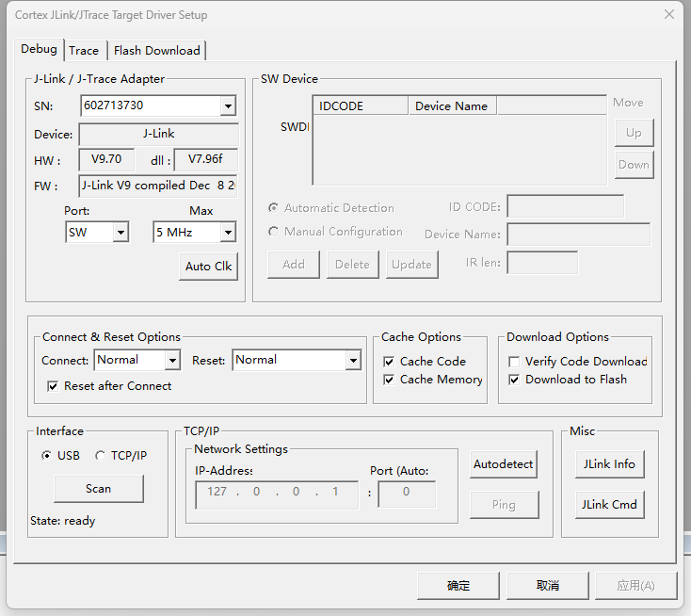Click the SN field value 602713730
The height and width of the screenshot is (616, 691).
[151, 105]
